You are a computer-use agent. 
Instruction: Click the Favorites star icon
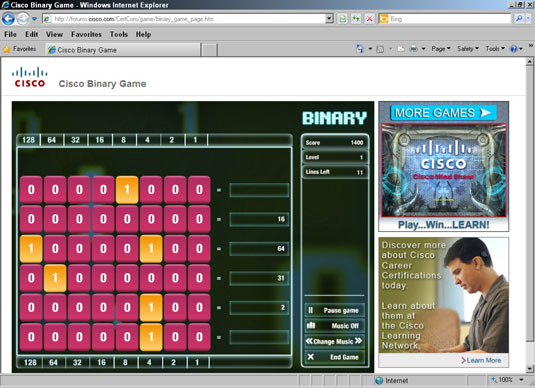click(6, 49)
